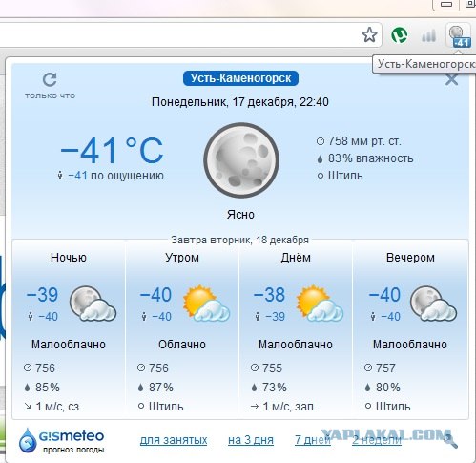This screenshot has height=463, width=476.
Task: Open the uTorrent extension icon
Action: 400,34
